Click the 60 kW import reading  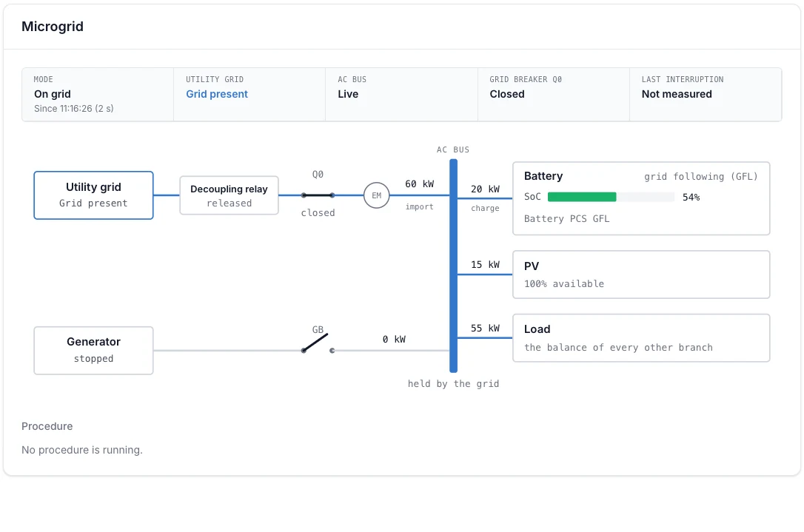pyautogui.click(x=420, y=184)
